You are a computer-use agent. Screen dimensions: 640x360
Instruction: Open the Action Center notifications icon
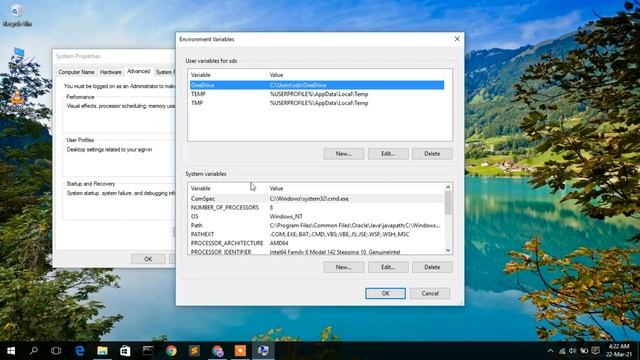click(x=596, y=351)
